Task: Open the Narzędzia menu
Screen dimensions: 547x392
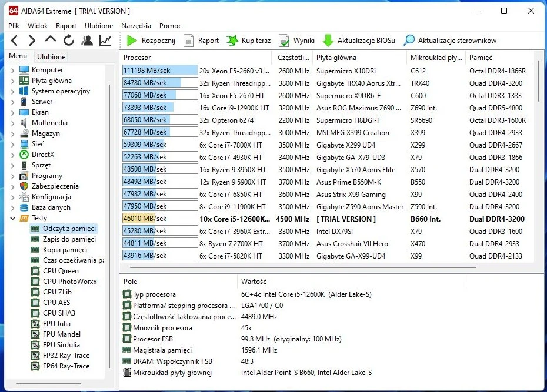Action: 136,26
